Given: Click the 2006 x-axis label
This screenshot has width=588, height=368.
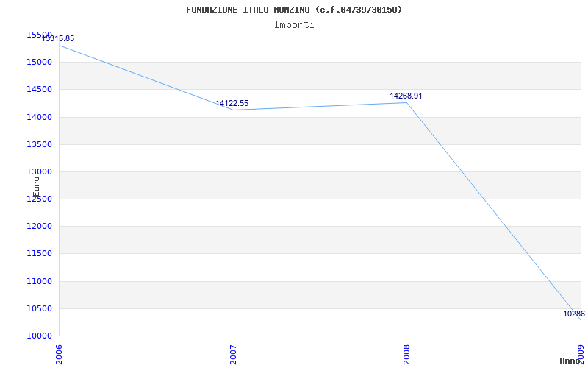Looking at the screenshot, I should point(60,355).
